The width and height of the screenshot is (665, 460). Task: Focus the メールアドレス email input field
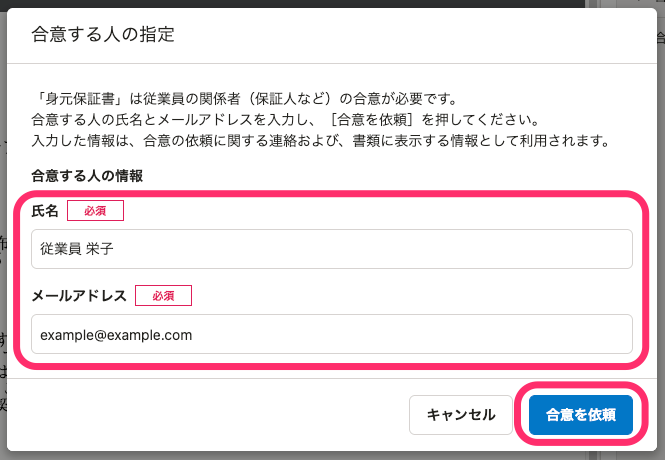332,334
